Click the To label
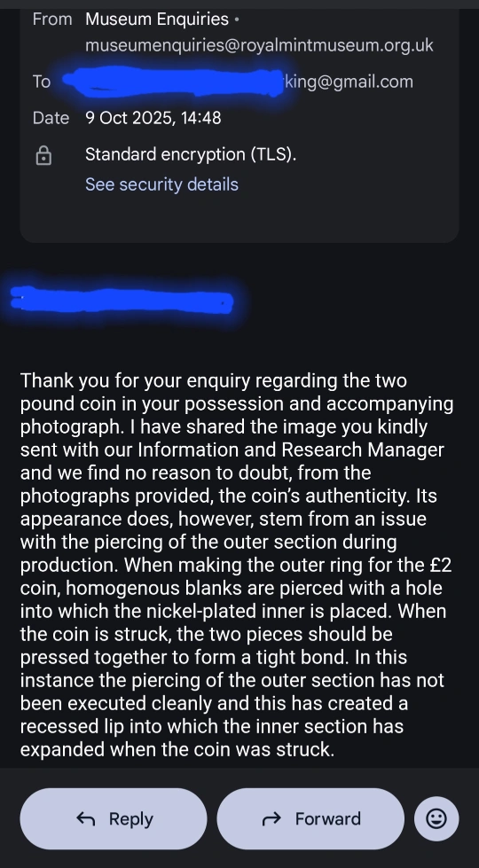Screen dimensions: 479x868 (x=42, y=82)
